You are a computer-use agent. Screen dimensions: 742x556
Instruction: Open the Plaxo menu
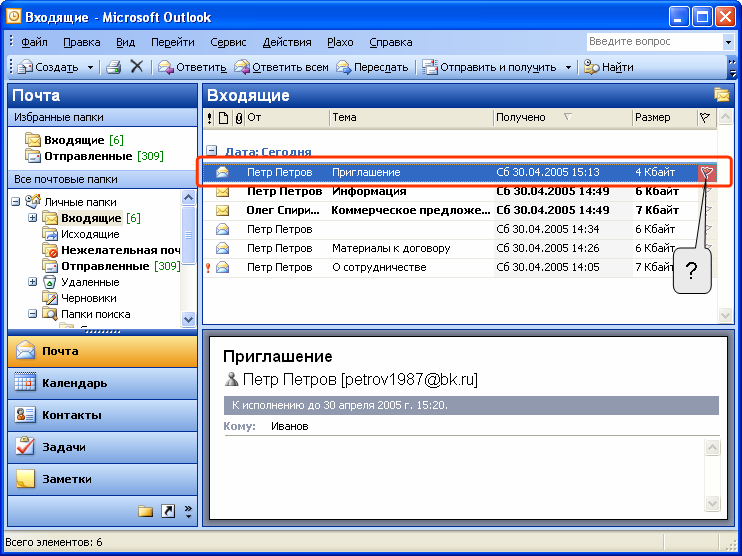(x=340, y=42)
